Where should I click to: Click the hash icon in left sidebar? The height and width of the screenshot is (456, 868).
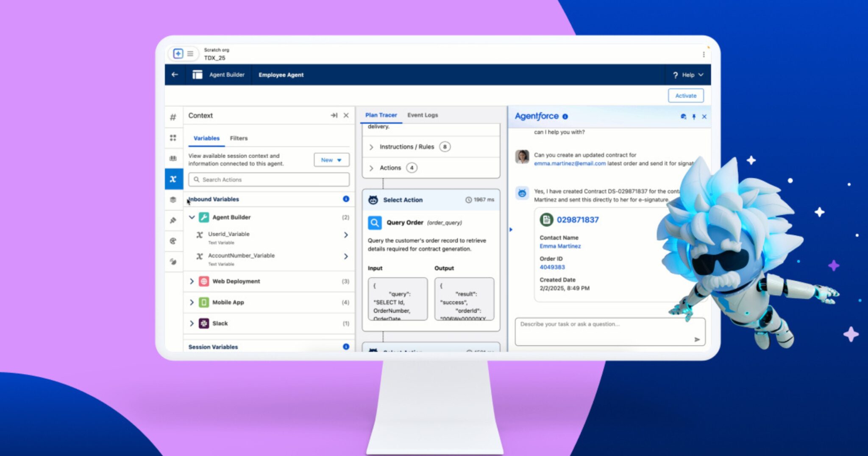(173, 117)
